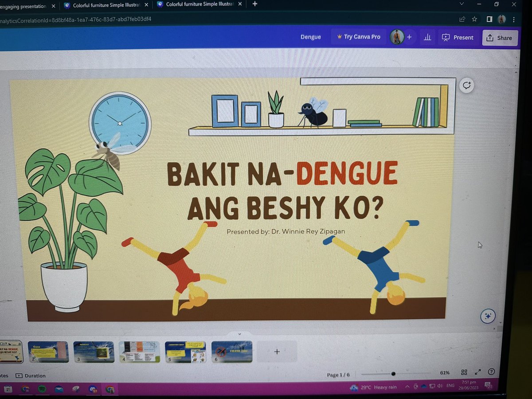Open Chrome three-dot menu
532x399 pixels.
(x=514, y=19)
